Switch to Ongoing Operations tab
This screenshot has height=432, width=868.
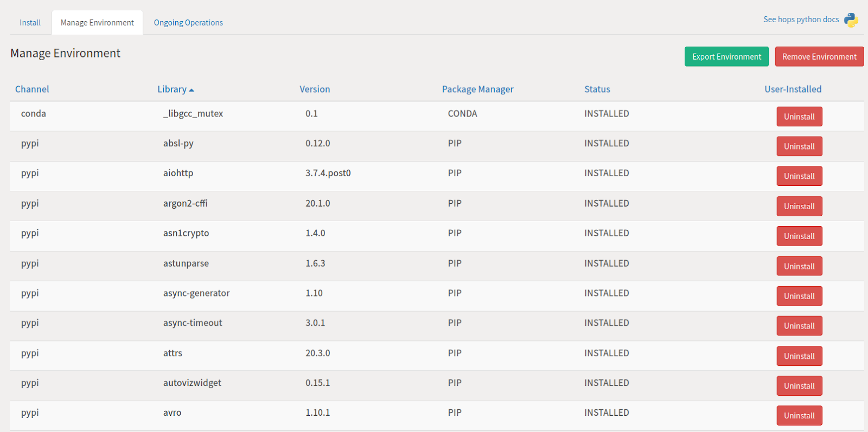click(x=188, y=23)
